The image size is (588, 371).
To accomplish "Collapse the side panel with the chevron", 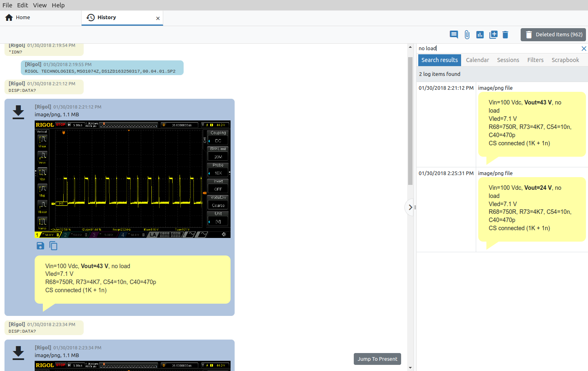I will [410, 207].
